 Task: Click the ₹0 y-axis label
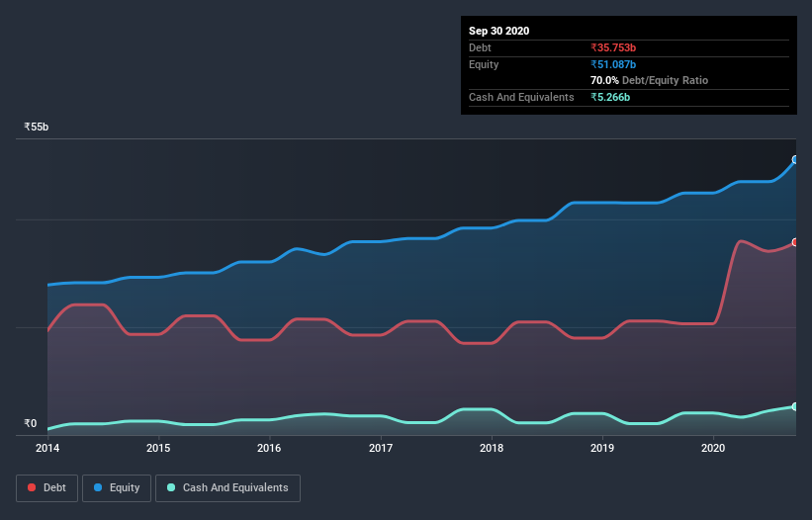(31, 423)
